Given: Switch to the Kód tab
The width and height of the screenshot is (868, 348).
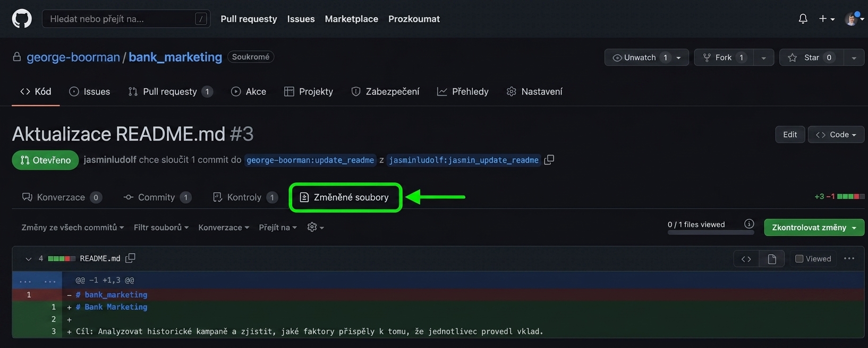Looking at the screenshot, I should click(x=36, y=91).
